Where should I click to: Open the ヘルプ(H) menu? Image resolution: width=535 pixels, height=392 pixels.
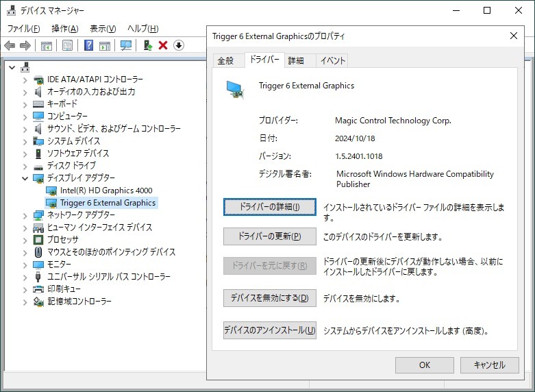coord(143,28)
